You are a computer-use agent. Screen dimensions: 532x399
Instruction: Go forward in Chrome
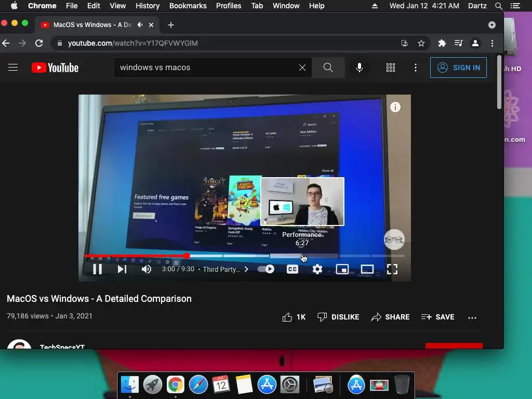coord(22,43)
